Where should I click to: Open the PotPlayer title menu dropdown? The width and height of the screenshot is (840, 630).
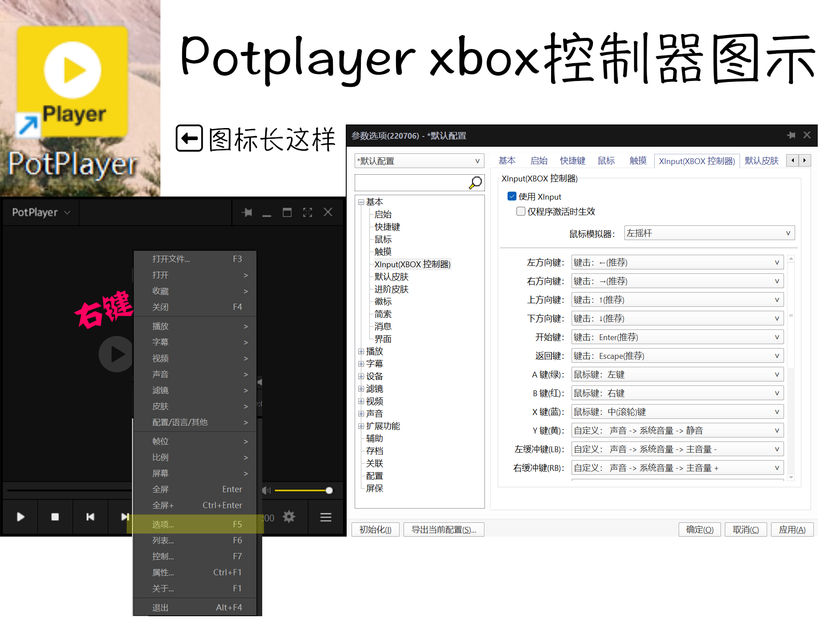click(41, 213)
